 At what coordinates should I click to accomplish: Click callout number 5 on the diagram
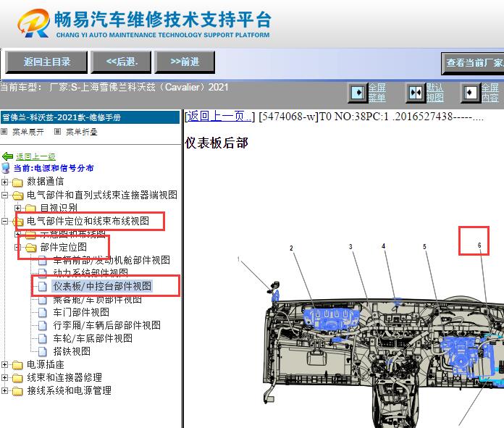click(424, 247)
